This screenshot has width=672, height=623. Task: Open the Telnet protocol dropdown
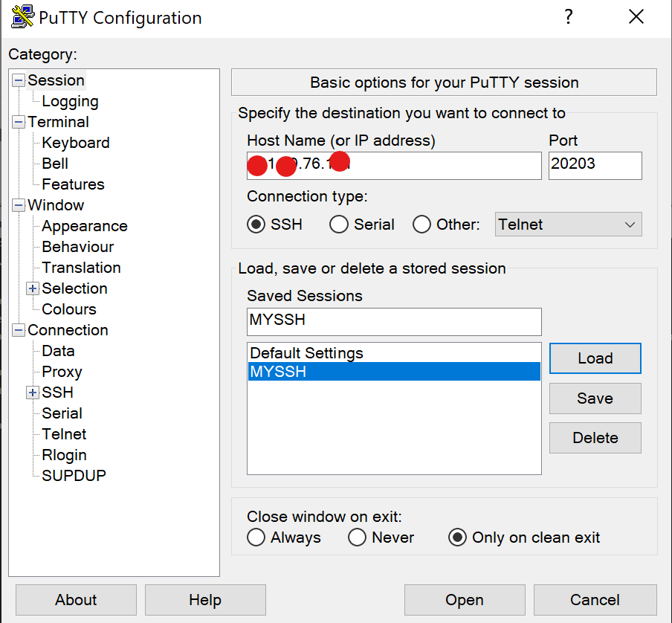click(x=568, y=224)
